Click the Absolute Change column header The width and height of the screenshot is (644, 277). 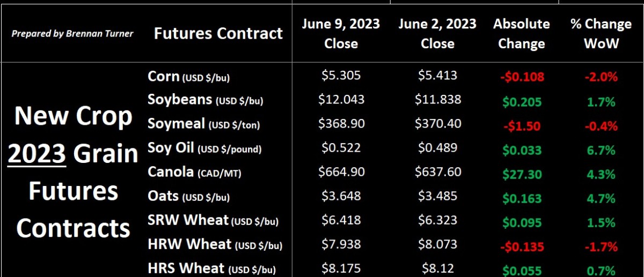point(521,33)
